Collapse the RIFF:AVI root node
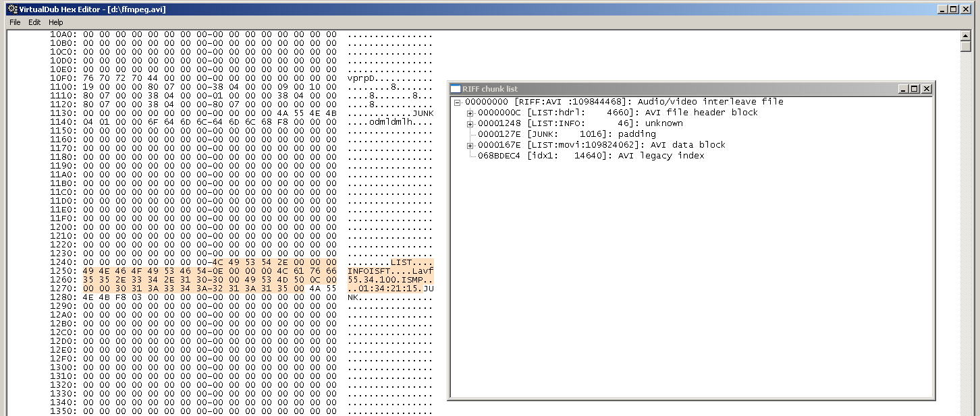Image resolution: width=980 pixels, height=416 pixels. click(457, 102)
